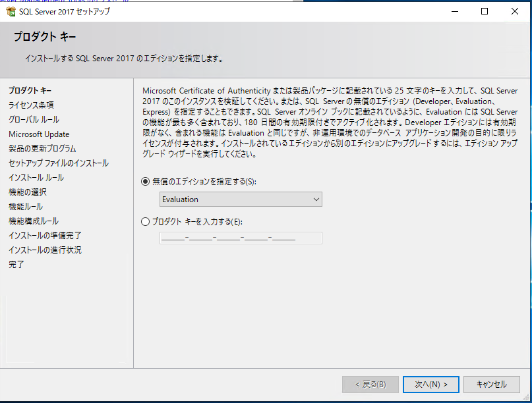532x403 pixels.
Task: Minimize the SQL Server setup window
Action: [455, 12]
